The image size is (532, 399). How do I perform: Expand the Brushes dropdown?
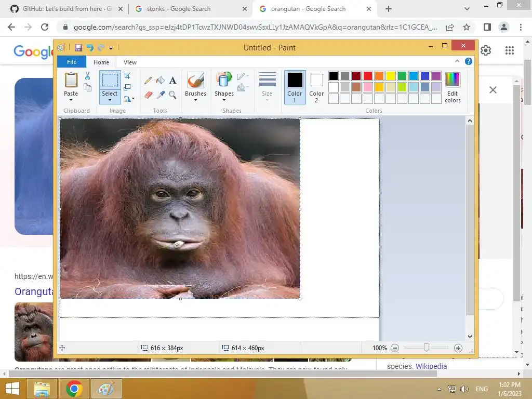tap(195, 100)
